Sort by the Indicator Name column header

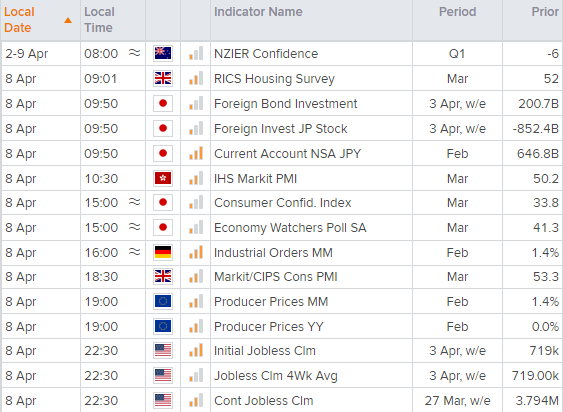(x=258, y=12)
